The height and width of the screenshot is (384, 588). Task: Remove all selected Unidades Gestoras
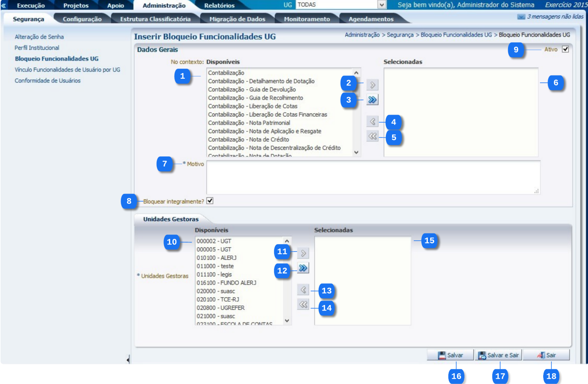pyautogui.click(x=303, y=304)
